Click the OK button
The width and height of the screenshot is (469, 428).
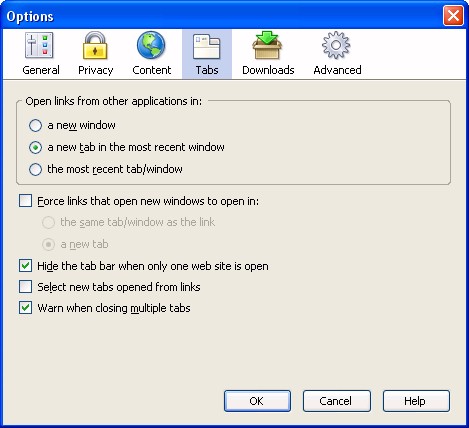click(257, 401)
